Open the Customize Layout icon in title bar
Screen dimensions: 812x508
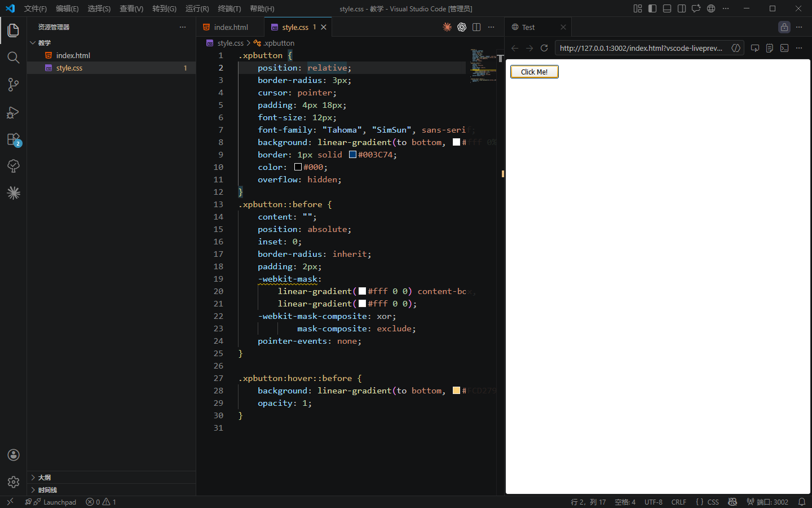[638, 8]
